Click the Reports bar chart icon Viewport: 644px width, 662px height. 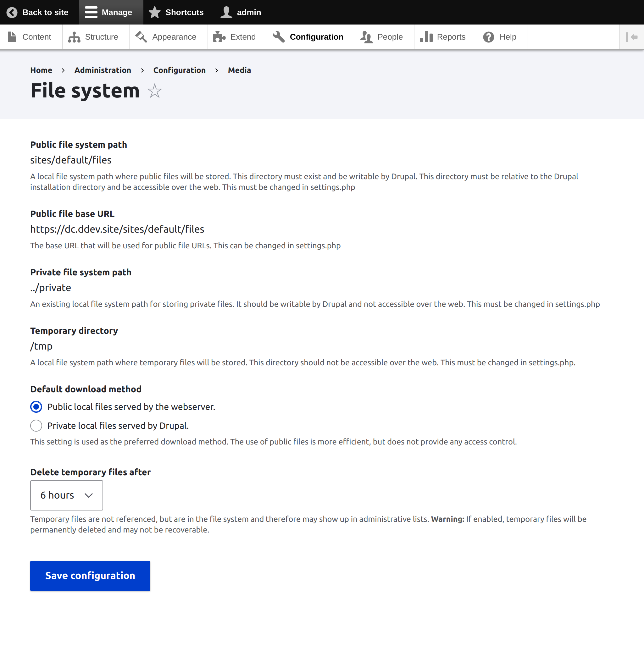click(x=426, y=37)
